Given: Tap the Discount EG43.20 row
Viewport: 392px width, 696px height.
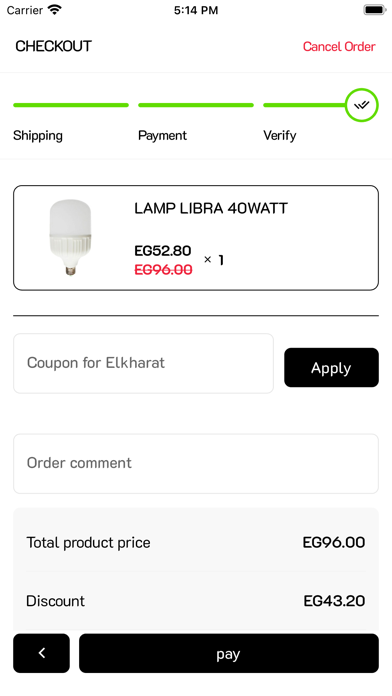Looking at the screenshot, I should pos(196,601).
